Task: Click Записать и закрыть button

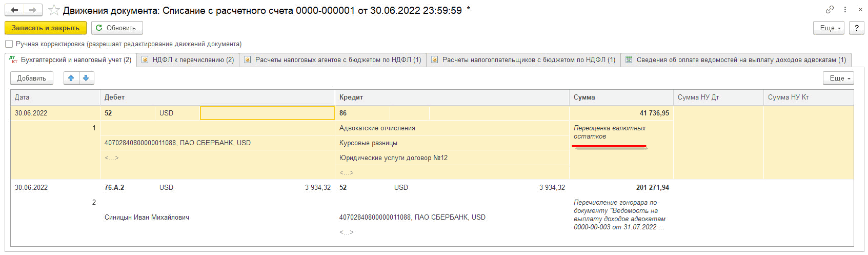Action: pyautogui.click(x=46, y=28)
